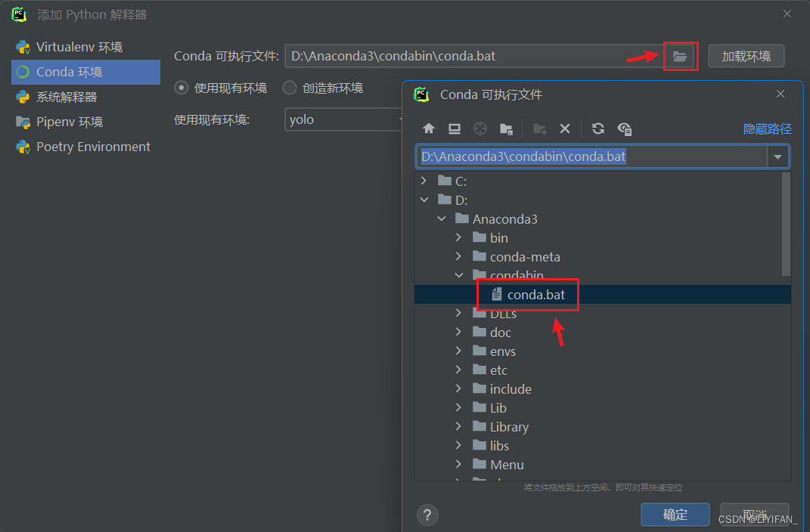The width and height of the screenshot is (810, 532).
Task: Click the browse folder icon beside Conda path
Action: (680, 56)
